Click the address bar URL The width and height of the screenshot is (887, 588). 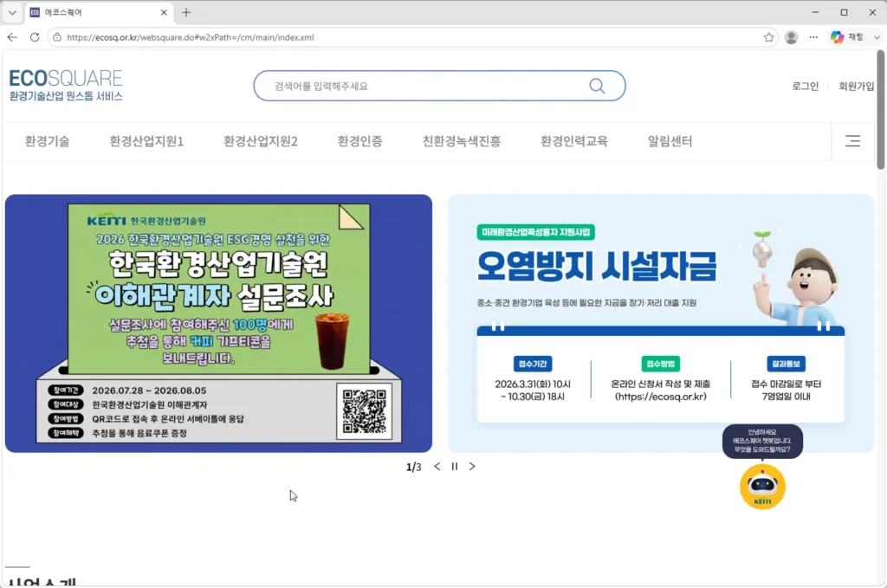click(190, 37)
